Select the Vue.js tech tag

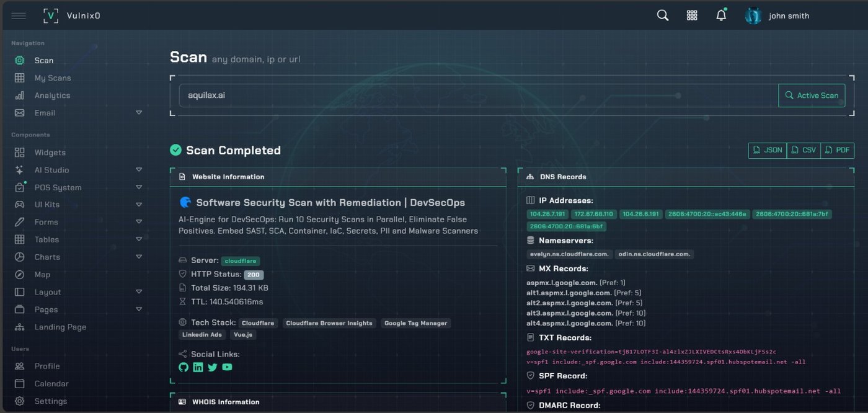coord(243,334)
